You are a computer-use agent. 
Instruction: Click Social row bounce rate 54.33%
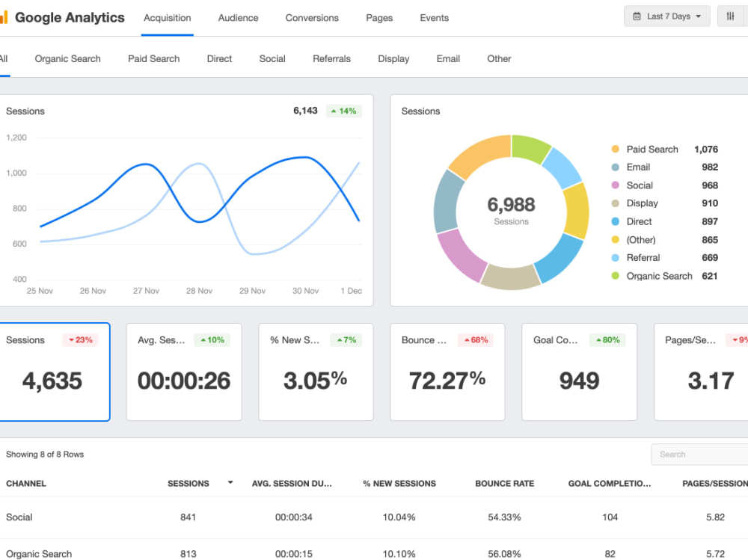tap(504, 517)
